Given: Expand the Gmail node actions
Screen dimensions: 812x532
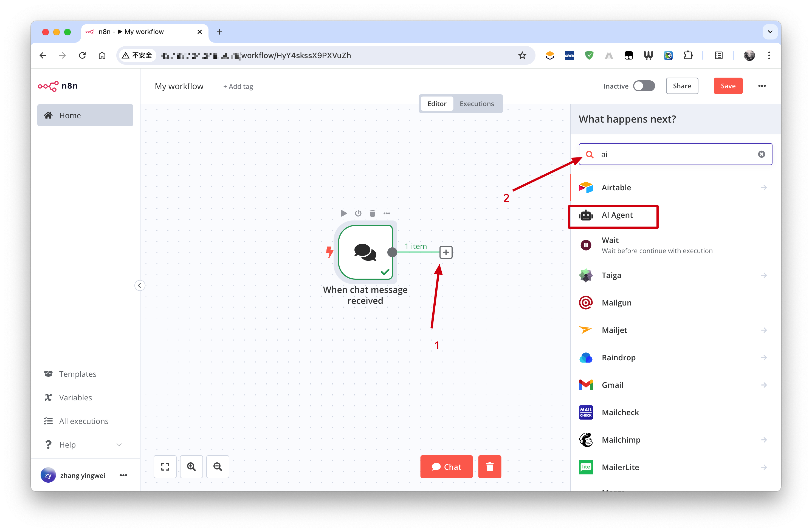Looking at the screenshot, I should pos(763,385).
